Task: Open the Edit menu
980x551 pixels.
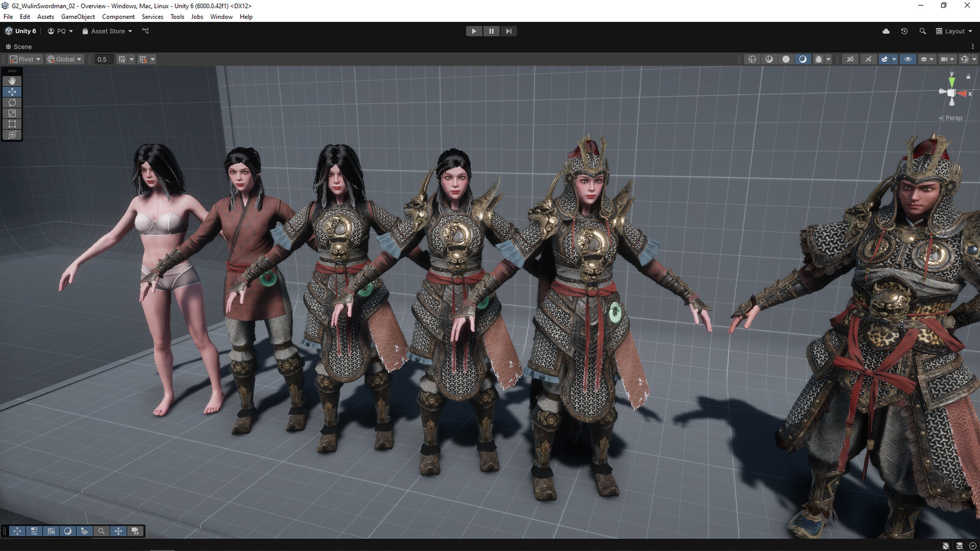Action: (24, 17)
